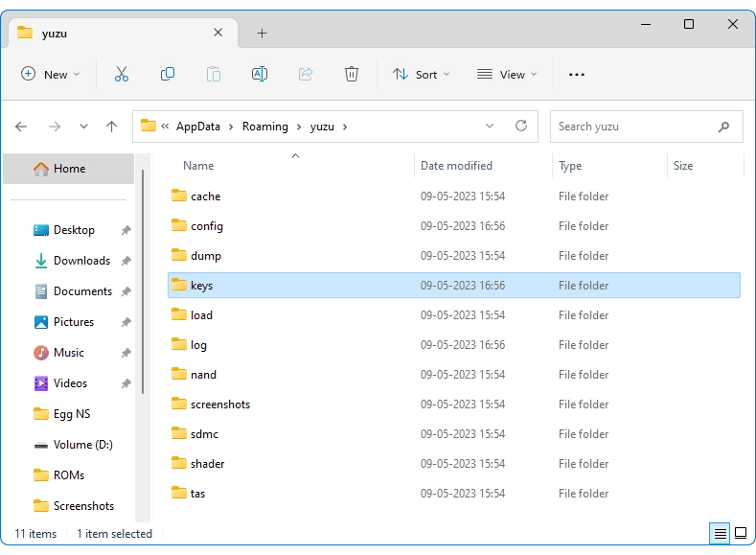Close the yuzu tab
Image resolution: width=756 pixels, height=555 pixels.
pos(218,33)
